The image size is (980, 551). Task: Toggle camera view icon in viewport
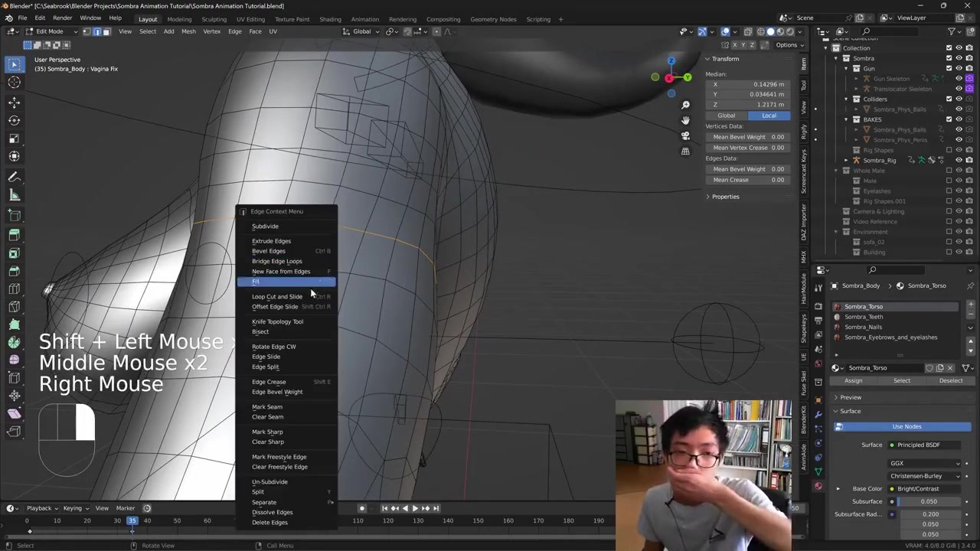685,135
